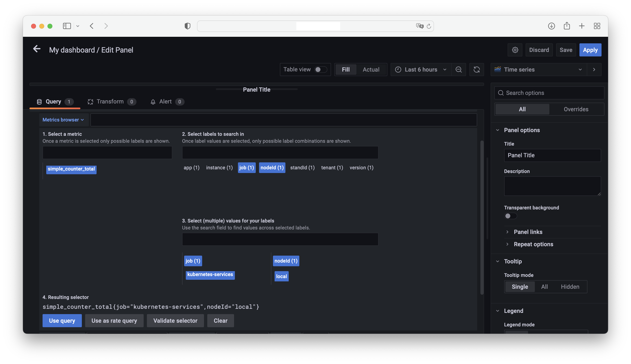Go forward in Safari browser history

(106, 26)
